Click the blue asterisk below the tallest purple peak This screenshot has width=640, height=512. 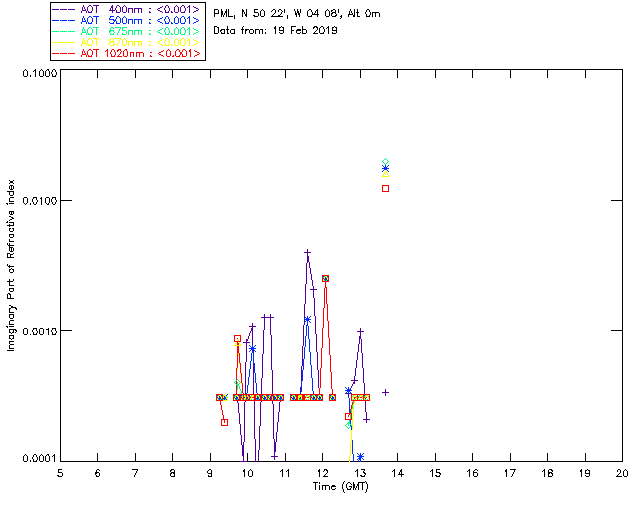[x=307, y=319]
